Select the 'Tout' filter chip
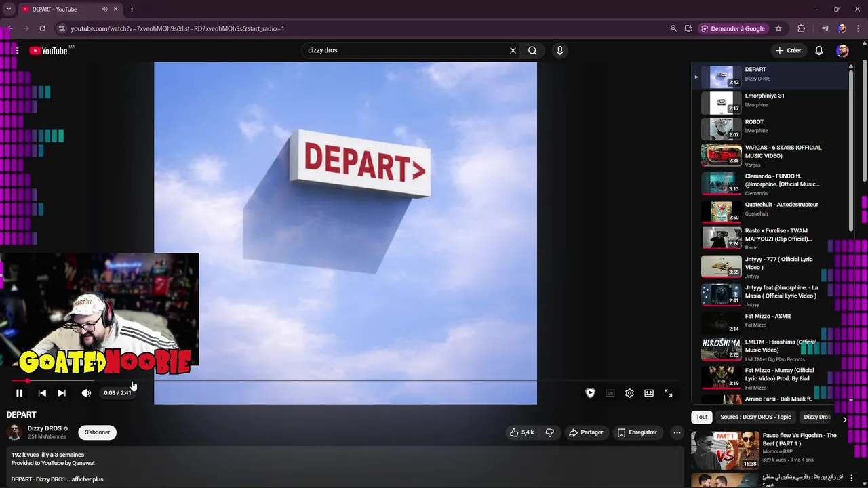The height and width of the screenshot is (488, 868). pos(702,417)
